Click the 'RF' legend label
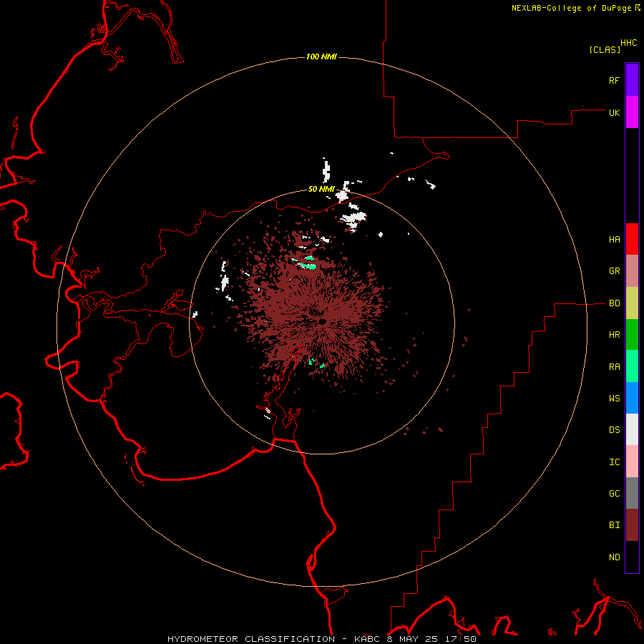The width and height of the screenshot is (644, 644). pos(614,80)
